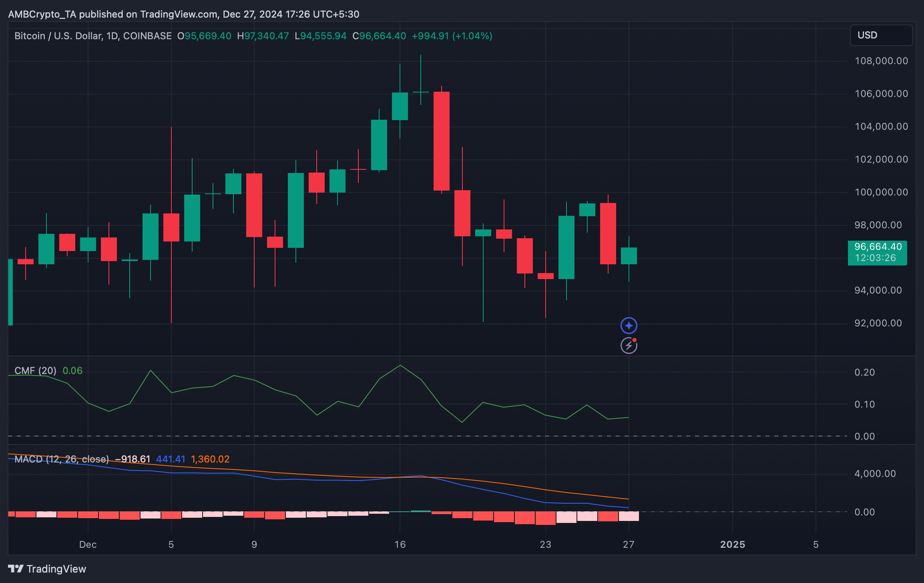This screenshot has height=583, width=924.
Task: Click the 92,000.00 price axis label
Action: pyautogui.click(x=878, y=323)
